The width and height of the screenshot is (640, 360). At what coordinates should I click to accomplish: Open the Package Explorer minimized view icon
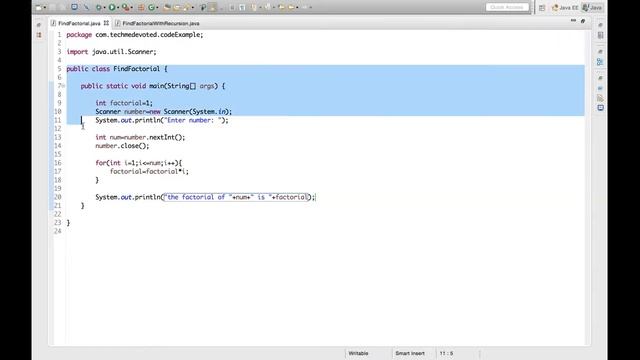(39, 35)
